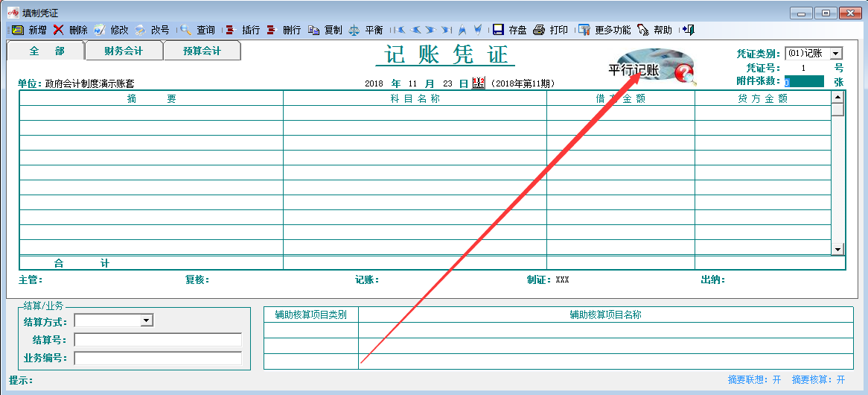Click the 修改 (Modify) toolbar icon
Viewport: 868px width, 395px height.
(99, 30)
